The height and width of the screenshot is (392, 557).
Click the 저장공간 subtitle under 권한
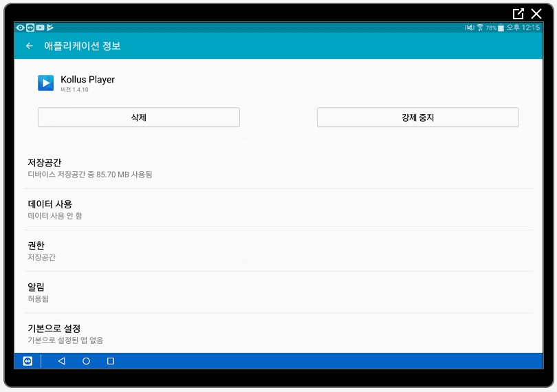[41, 257]
